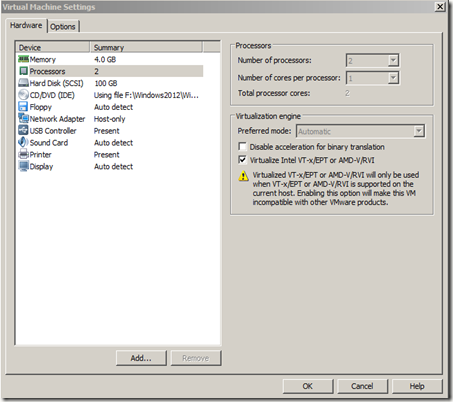Click the Device column header
The height and width of the screenshot is (402, 453).
(x=53, y=47)
